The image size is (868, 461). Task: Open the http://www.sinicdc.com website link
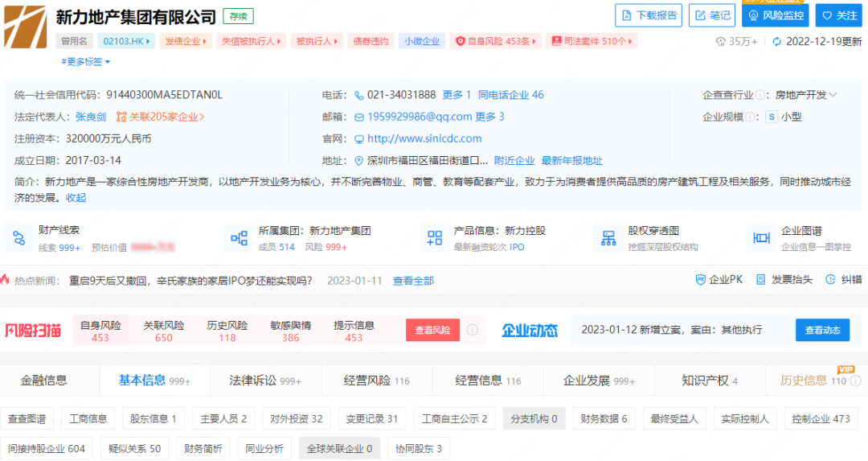[x=424, y=138]
